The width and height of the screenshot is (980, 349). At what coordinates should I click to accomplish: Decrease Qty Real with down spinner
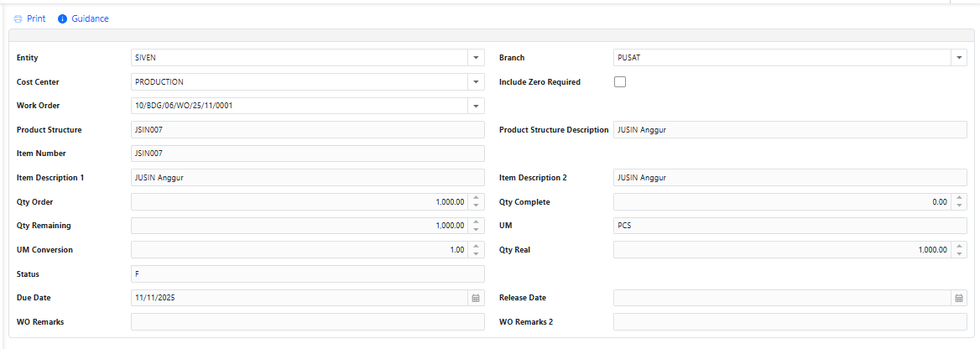point(959,254)
